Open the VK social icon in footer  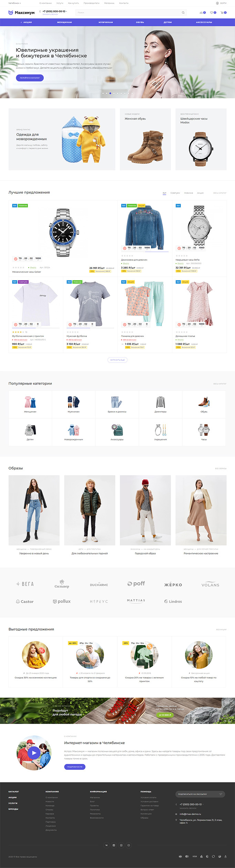click(106, 845)
